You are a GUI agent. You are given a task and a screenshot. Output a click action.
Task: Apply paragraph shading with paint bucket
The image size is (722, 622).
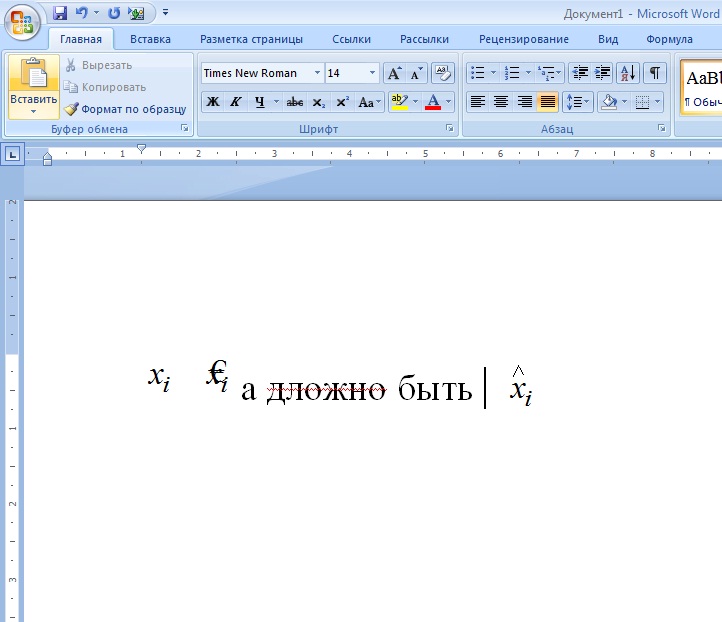609,101
